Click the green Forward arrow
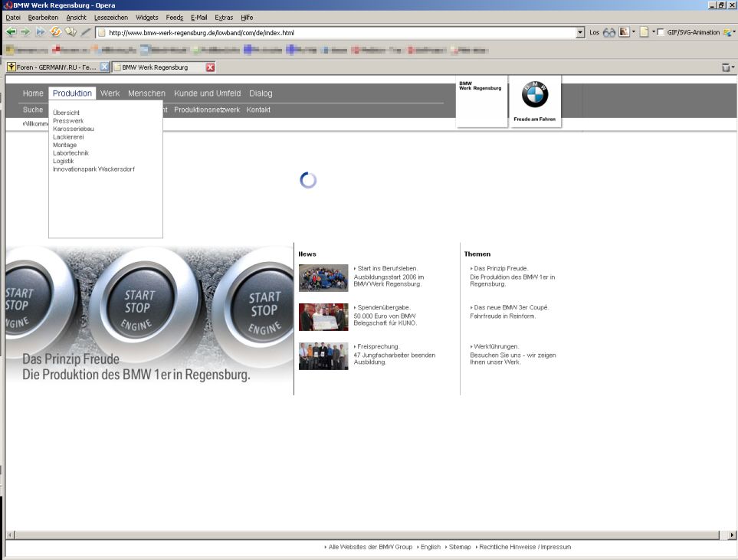The image size is (738, 560). (26, 32)
